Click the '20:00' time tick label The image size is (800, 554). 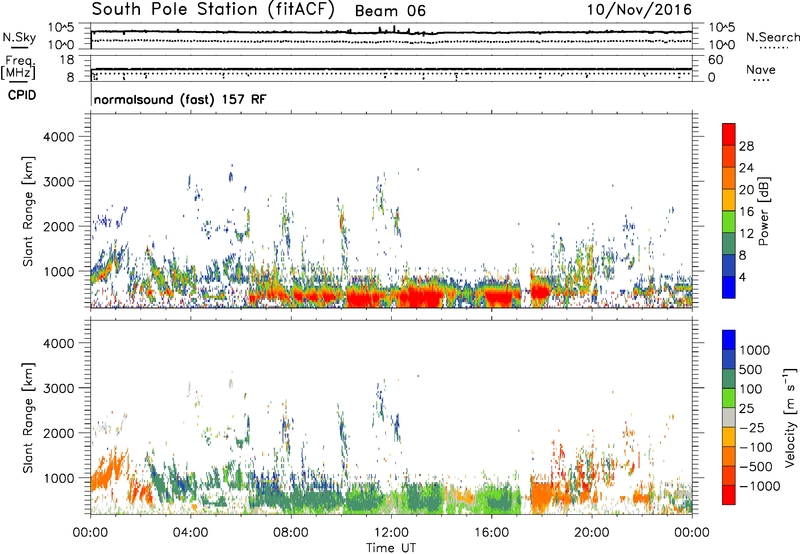[592, 533]
